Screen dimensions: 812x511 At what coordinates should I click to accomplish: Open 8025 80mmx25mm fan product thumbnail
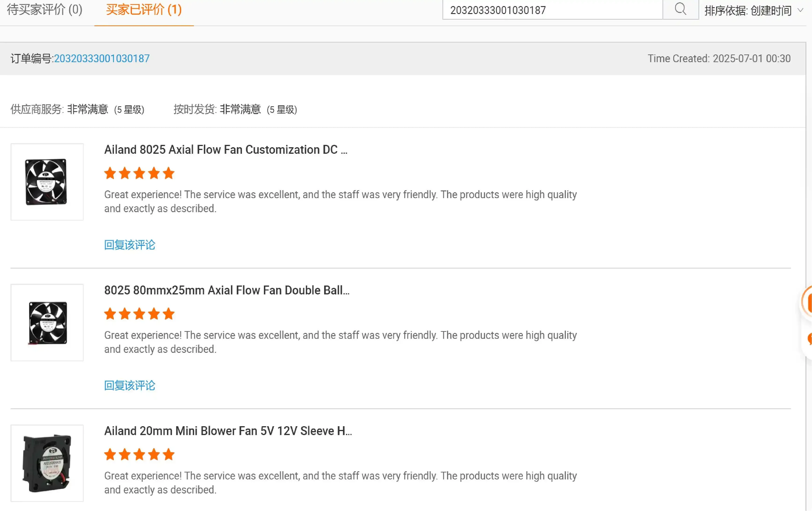[x=47, y=323]
